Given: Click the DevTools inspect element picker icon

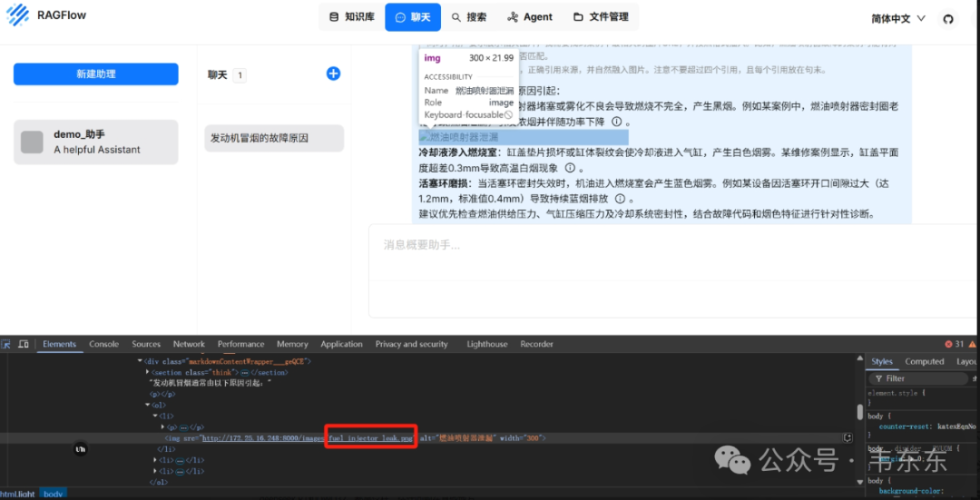Looking at the screenshot, I should [x=6, y=345].
